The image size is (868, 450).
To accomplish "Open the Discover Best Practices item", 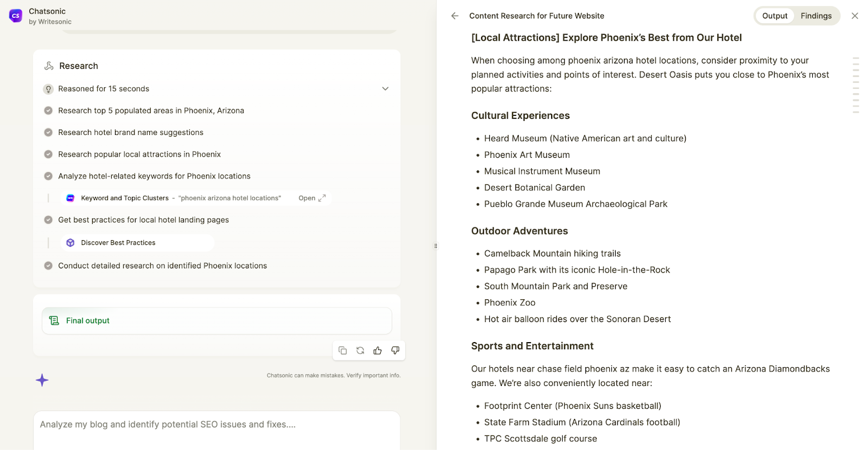I will [x=138, y=243].
